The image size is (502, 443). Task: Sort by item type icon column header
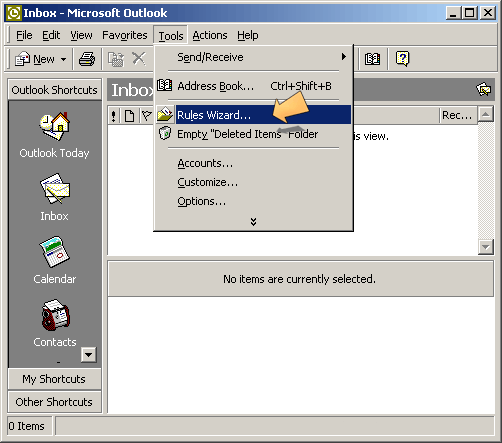129,116
